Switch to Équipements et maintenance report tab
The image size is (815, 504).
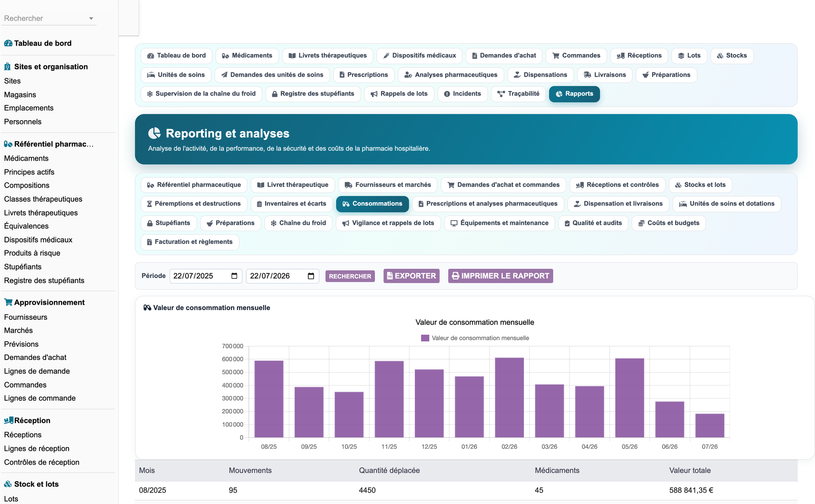500,223
